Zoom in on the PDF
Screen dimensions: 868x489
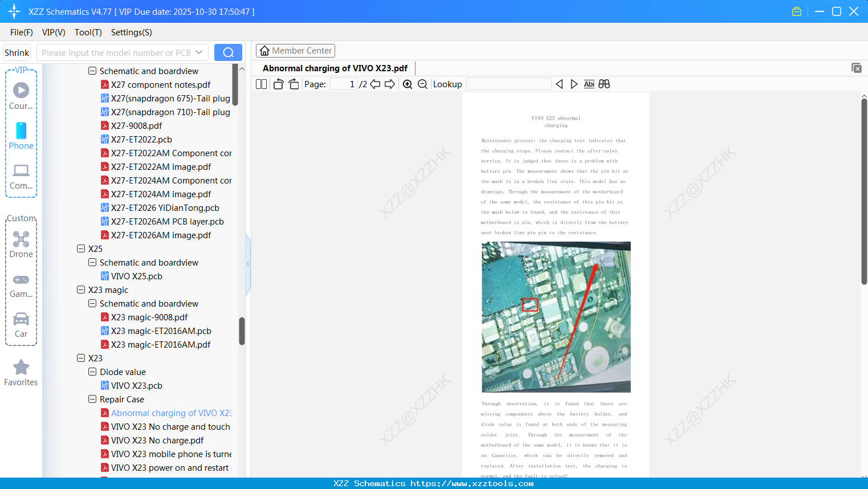pos(407,84)
